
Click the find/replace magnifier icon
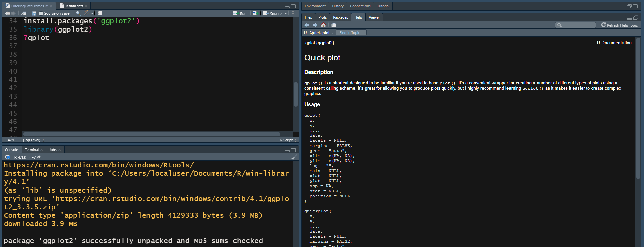[x=78, y=13]
